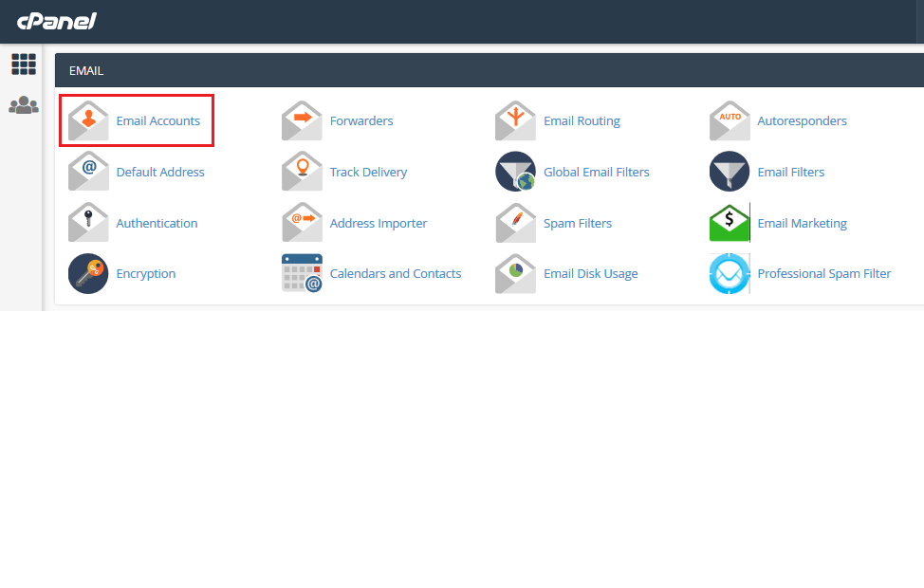Open the Email Disk Usage tool

click(x=515, y=273)
